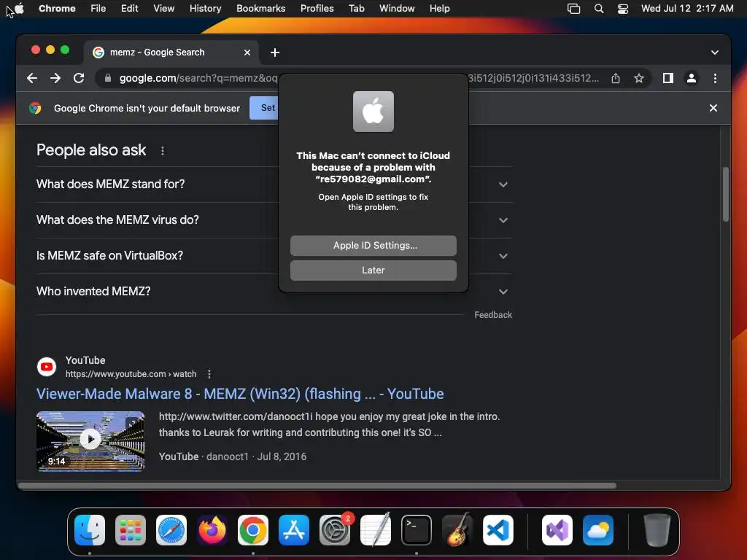This screenshot has width=747, height=560.
Task: Open Visual Studio Code from the dock
Action: [x=498, y=530]
